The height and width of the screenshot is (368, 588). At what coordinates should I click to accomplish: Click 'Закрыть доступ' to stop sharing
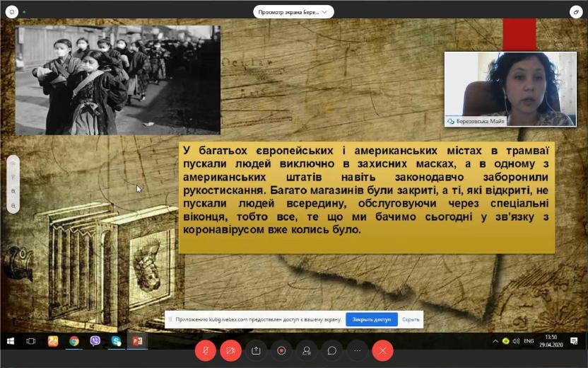pyautogui.click(x=371, y=319)
